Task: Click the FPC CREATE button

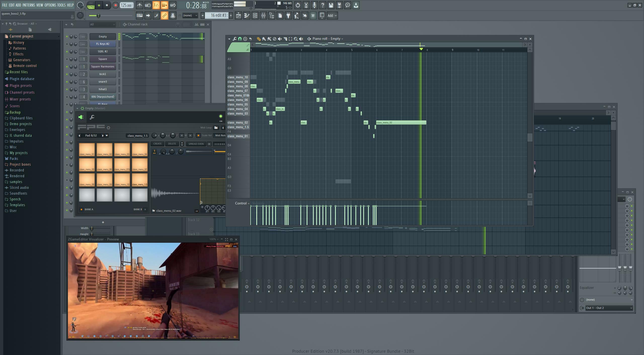Action: 157,144
